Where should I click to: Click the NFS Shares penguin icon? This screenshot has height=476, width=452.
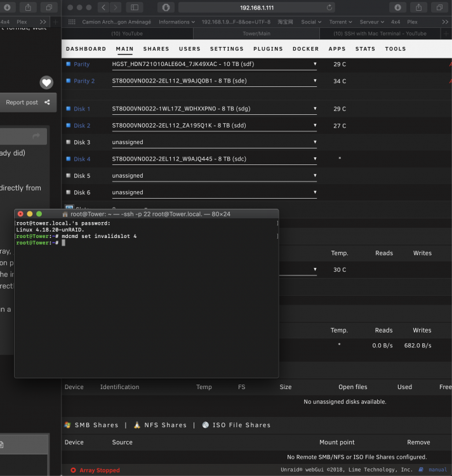[x=137, y=425]
